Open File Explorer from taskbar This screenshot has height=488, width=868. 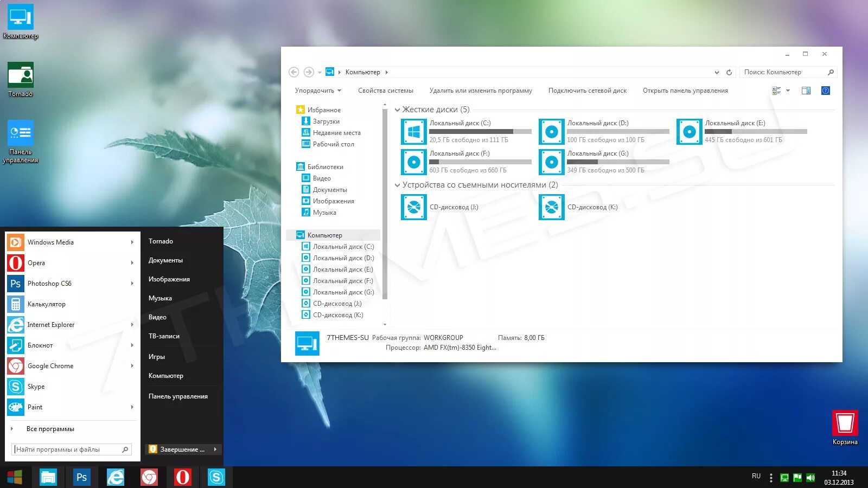(48, 477)
